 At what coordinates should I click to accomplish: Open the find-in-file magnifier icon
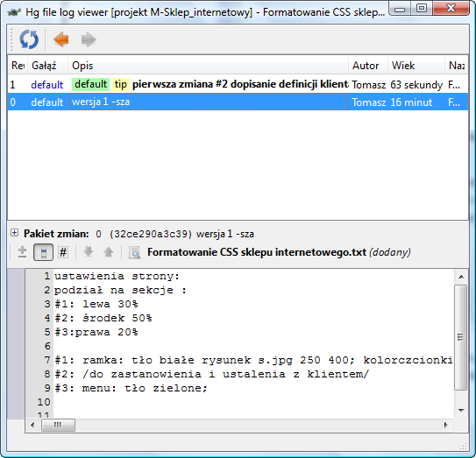(134, 252)
